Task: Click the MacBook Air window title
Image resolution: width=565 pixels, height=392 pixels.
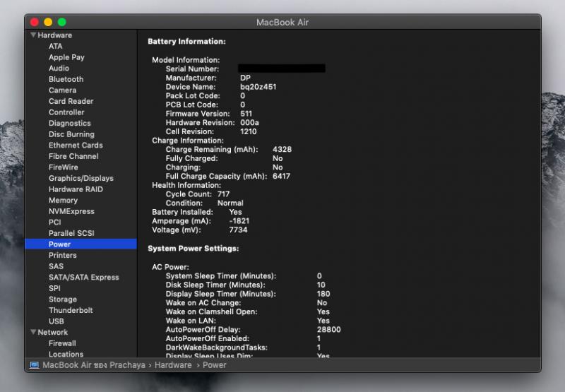Action: [282, 23]
